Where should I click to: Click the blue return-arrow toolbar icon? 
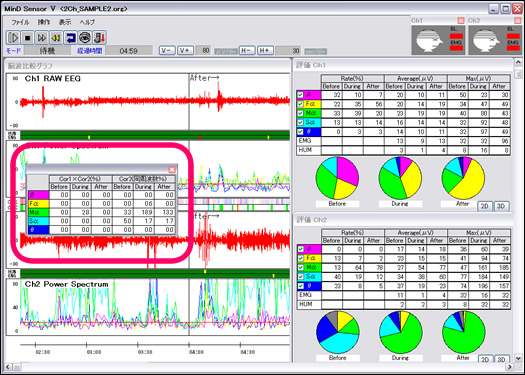(70, 38)
